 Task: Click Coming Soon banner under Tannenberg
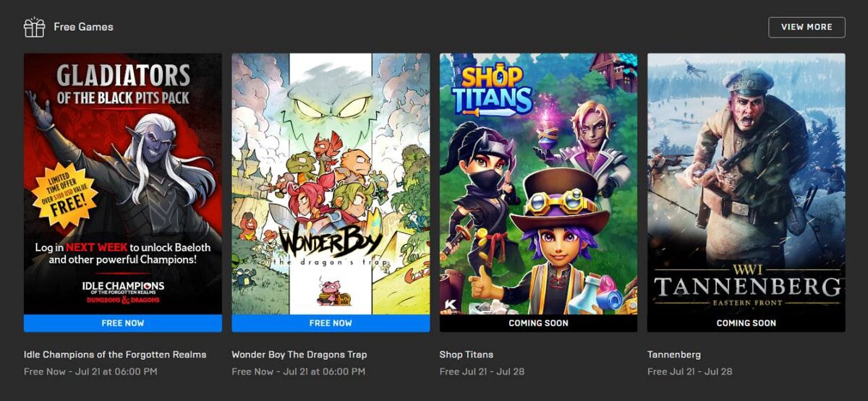(x=746, y=323)
